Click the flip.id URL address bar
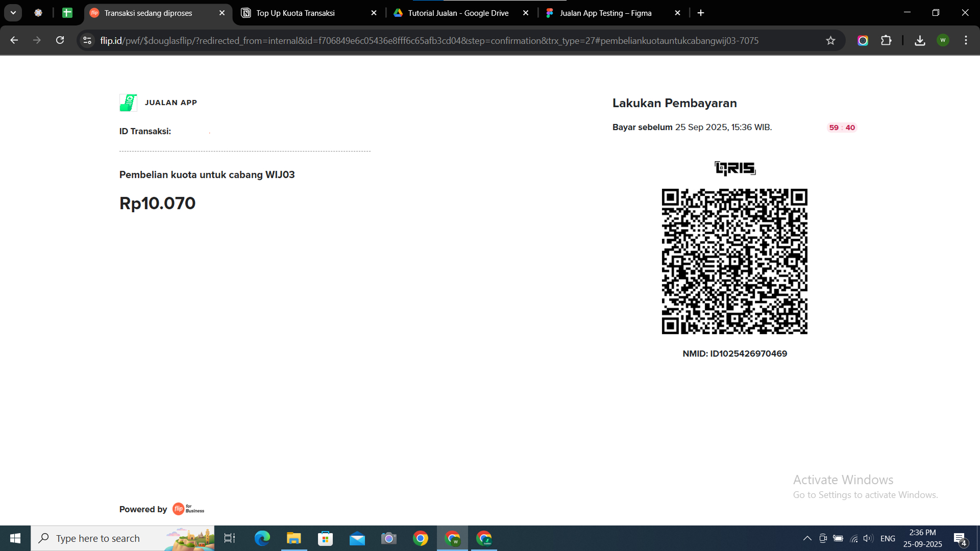 coord(429,40)
